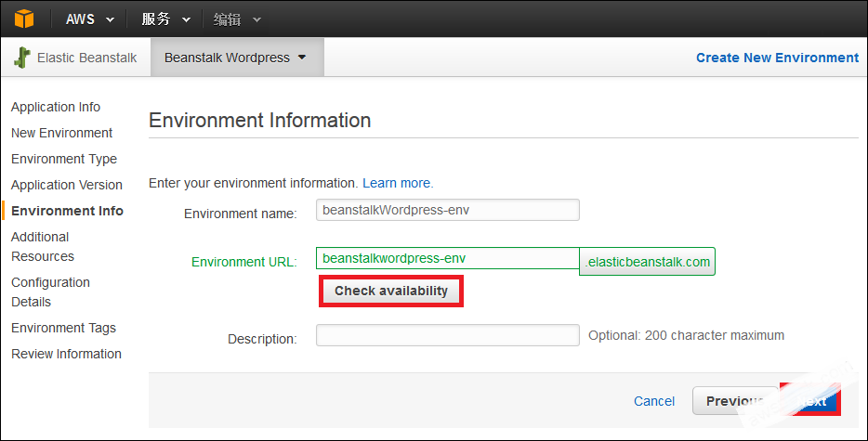
Task: Go to Application Info step
Action: (x=56, y=107)
